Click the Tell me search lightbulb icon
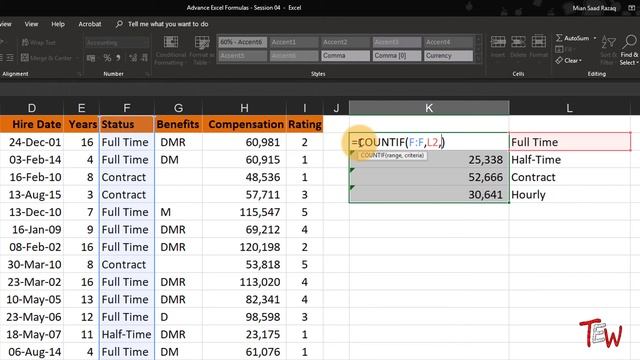640x360 pixels. 119,24
